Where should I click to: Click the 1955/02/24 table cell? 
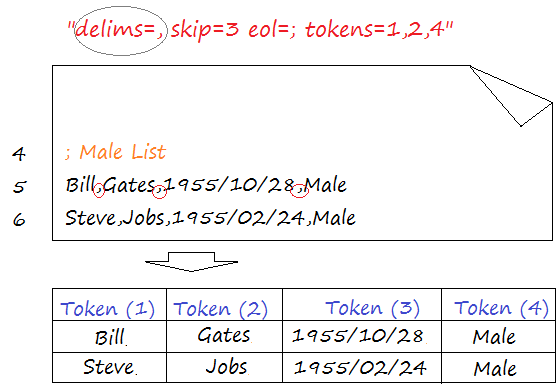[362, 367]
